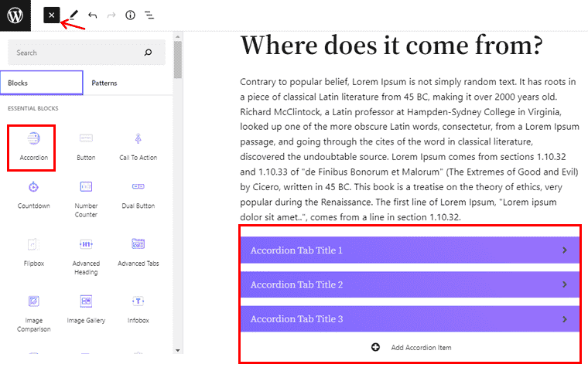The width and height of the screenshot is (588, 371).
Task: Expand Accordion Tab Title 3 chevron
Action: 565,319
